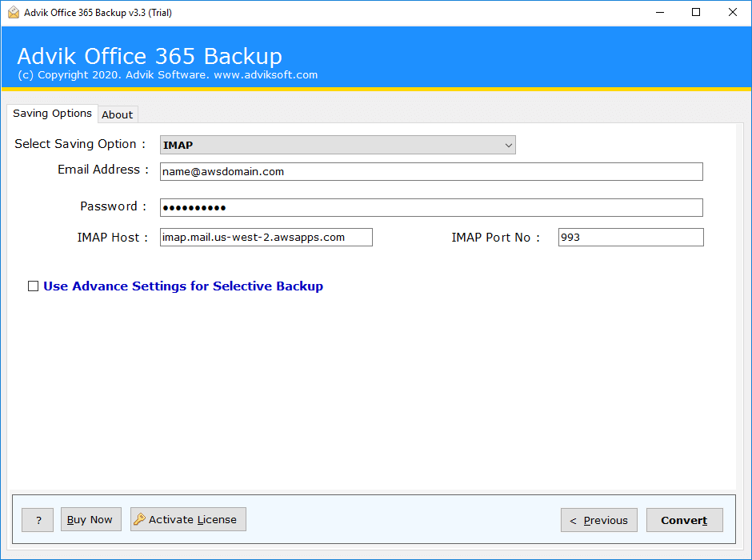Screen dimensions: 752x560
Task: Click the 'IMAP Port No :' label
Action: point(495,238)
